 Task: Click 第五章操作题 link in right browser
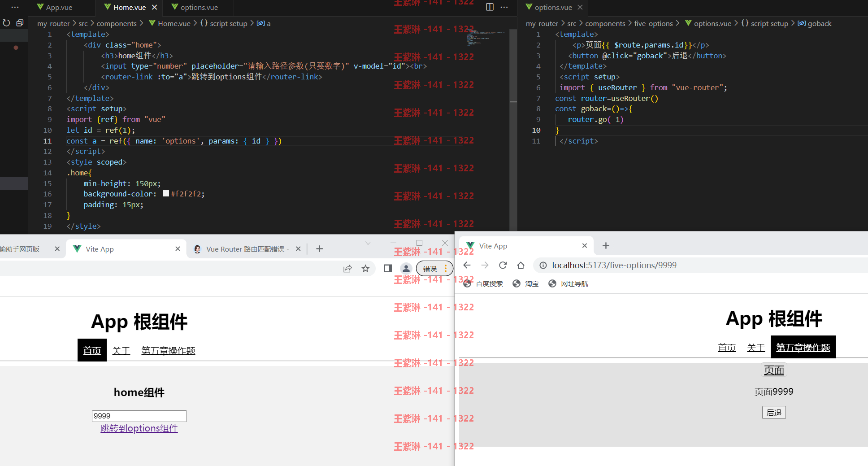[803, 347]
